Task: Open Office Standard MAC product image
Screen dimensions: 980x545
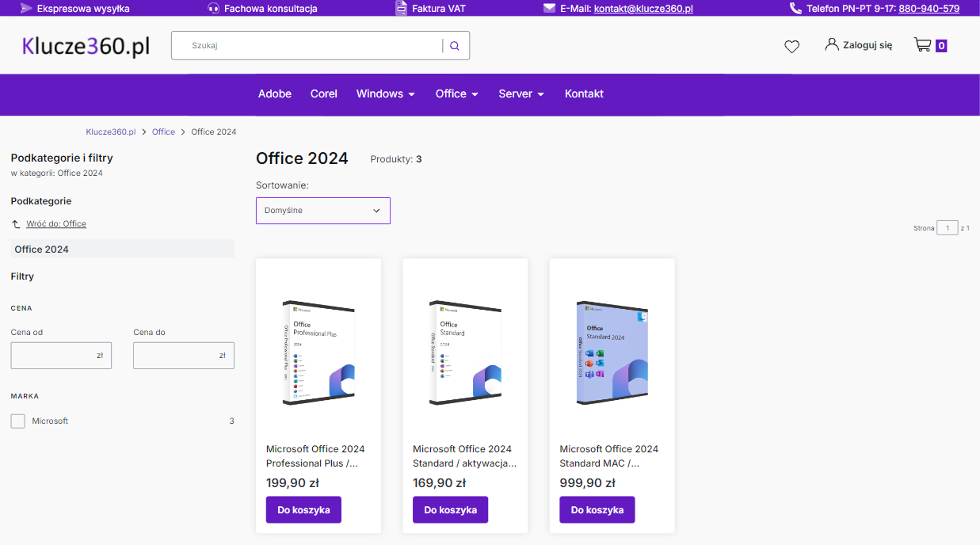Action: [x=612, y=353]
